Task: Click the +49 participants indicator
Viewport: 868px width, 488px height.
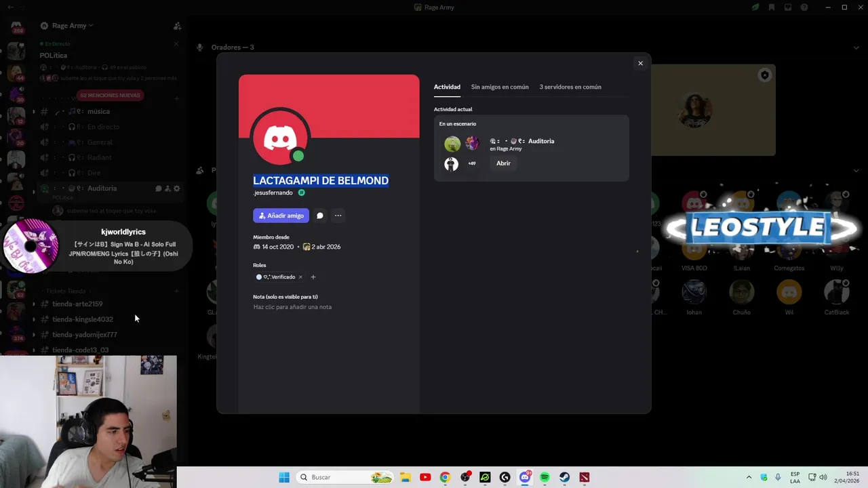Action: click(471, 163)
